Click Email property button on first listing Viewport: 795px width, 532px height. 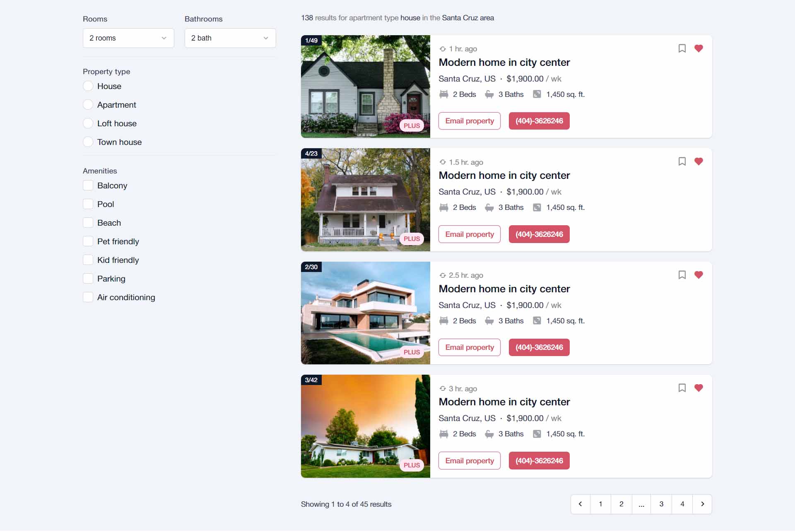coord(470,120)
